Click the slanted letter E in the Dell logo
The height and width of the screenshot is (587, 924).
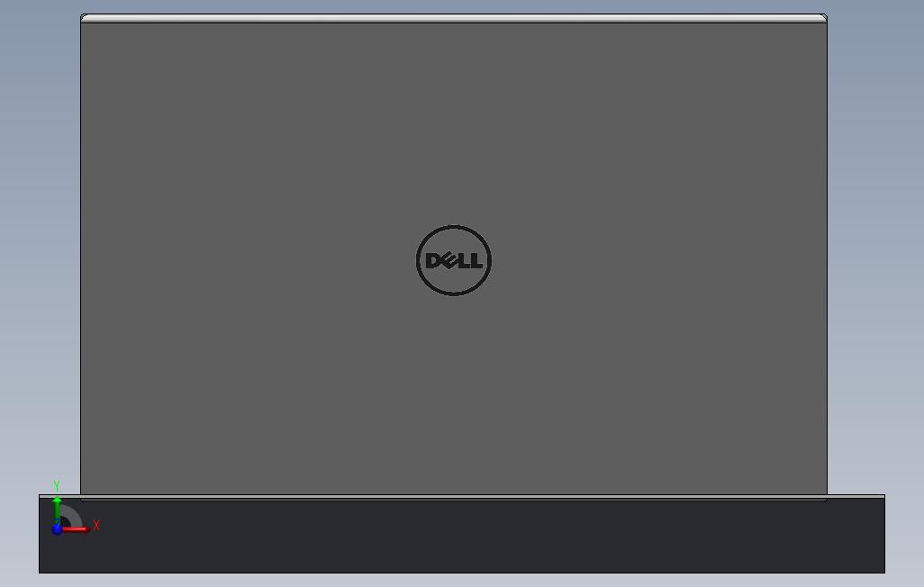tap(449, 260)
